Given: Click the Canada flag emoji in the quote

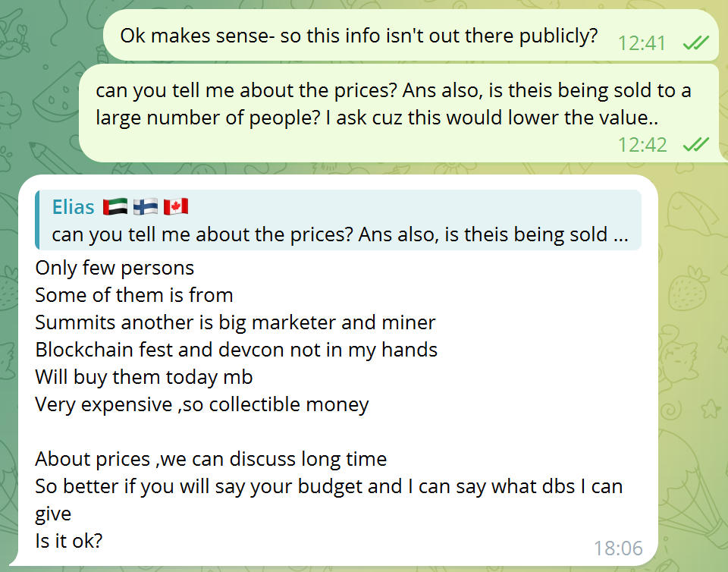Looking at the screenshot, I should (175, 206).
